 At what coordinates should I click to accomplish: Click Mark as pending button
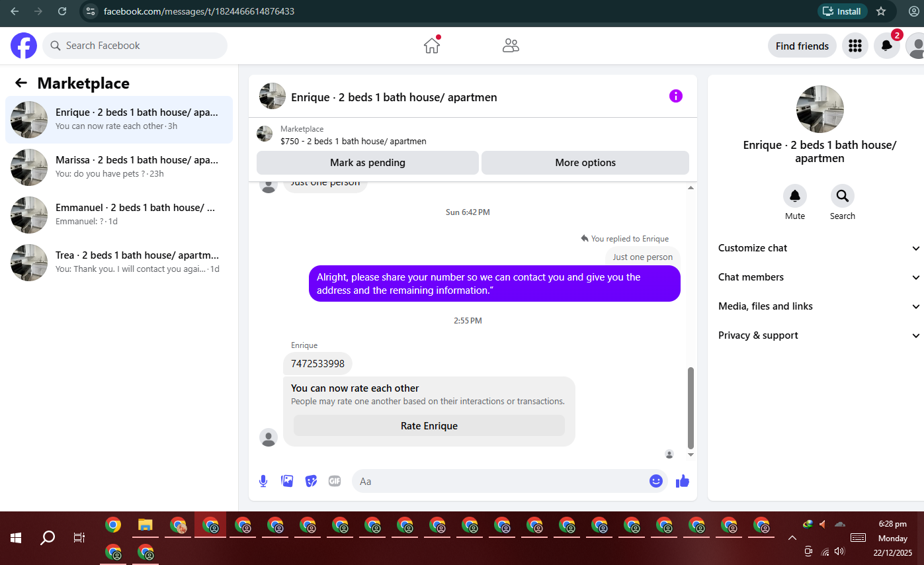(x=368, y=163)
